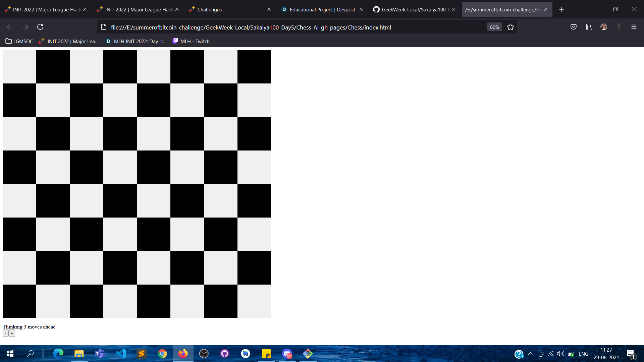This screenshot has width=644, height=362.
Task: Open the ENG language switcher
Action: (x=583, y=354)
